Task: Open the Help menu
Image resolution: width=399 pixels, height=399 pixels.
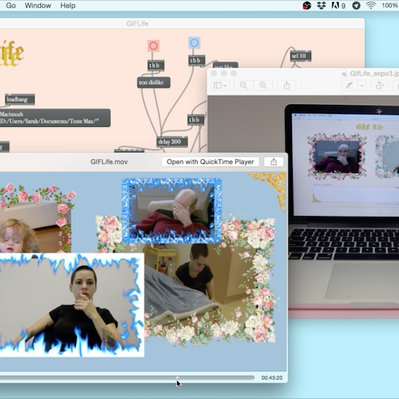Action: tap(68, 6)
